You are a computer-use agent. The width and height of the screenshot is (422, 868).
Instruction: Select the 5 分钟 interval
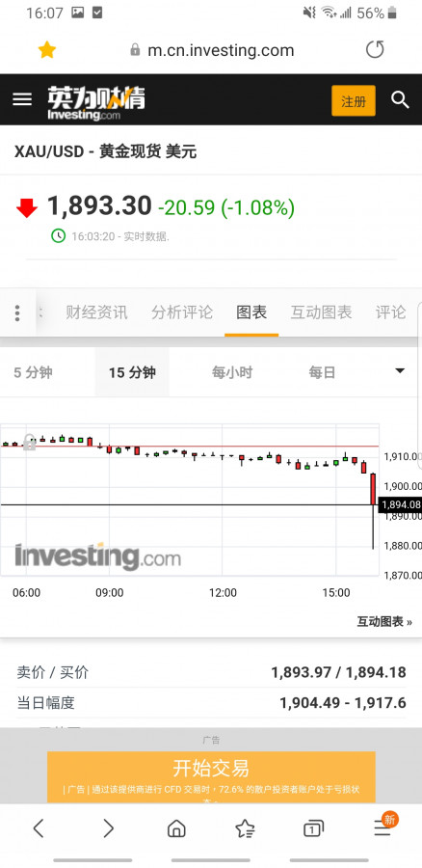point(33,372)
